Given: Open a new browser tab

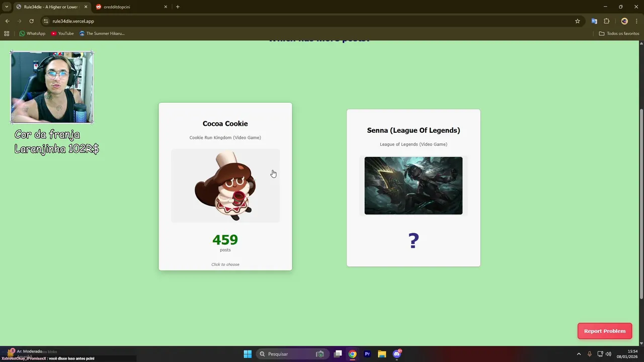Looking at the screenshot, I should coord(178,7).
